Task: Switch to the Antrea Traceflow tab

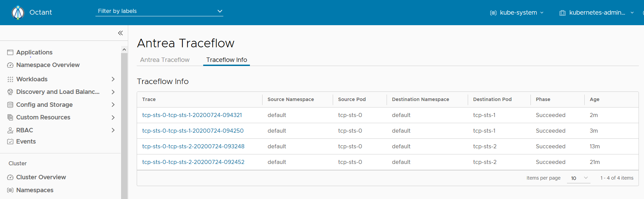Action: click(x=165, y=60)
